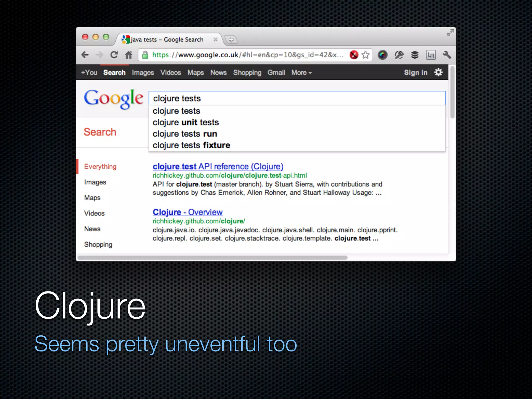The width and height of the screenshot is (532, 399).
Task: Close the java tests tab
Action: [x=215, y=39]
